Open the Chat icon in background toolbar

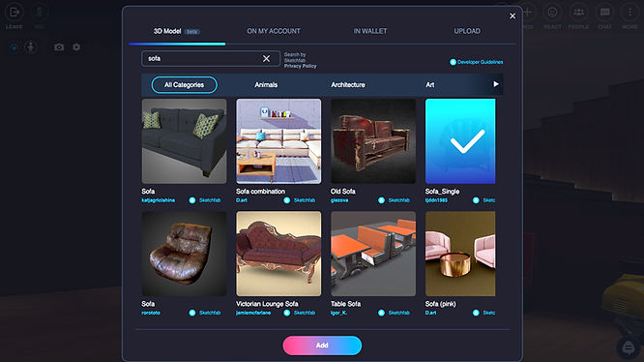coord(604,13)
